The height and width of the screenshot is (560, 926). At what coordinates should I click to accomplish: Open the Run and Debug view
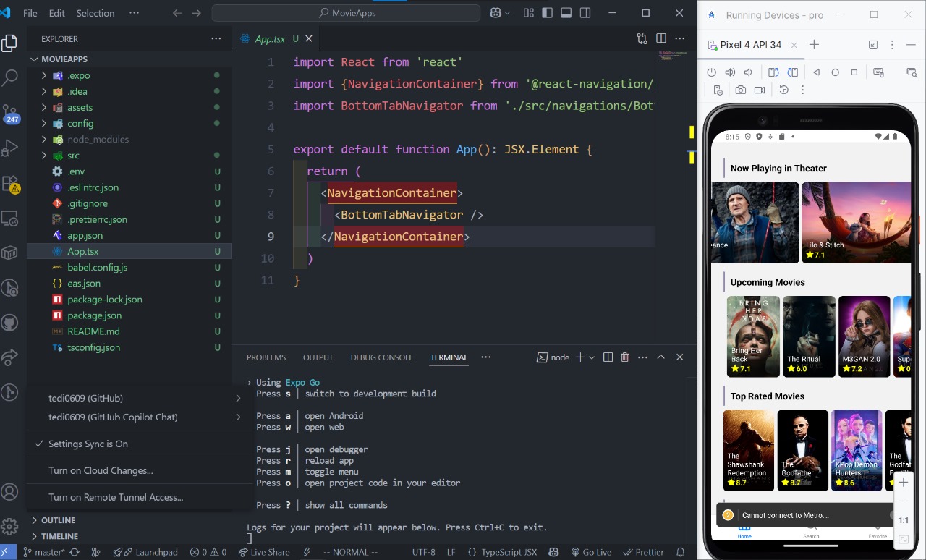(x=10, y=148)
